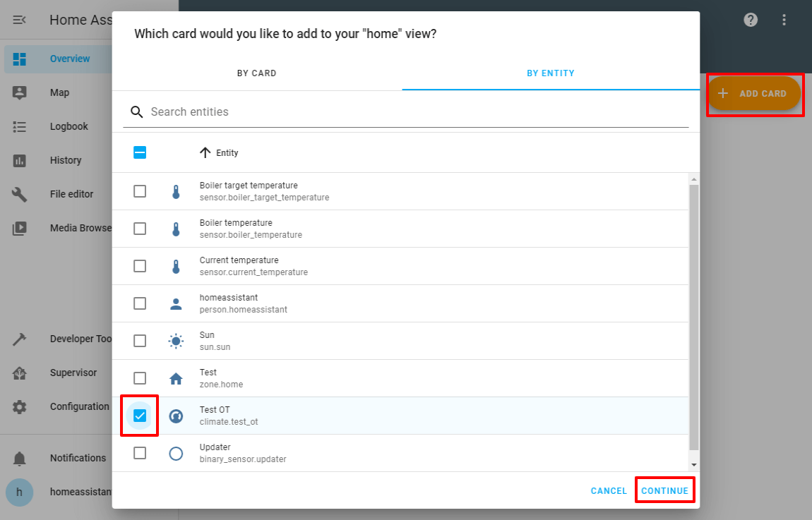Click the help question mark icon
812x520 pixels.
[751, 20]
